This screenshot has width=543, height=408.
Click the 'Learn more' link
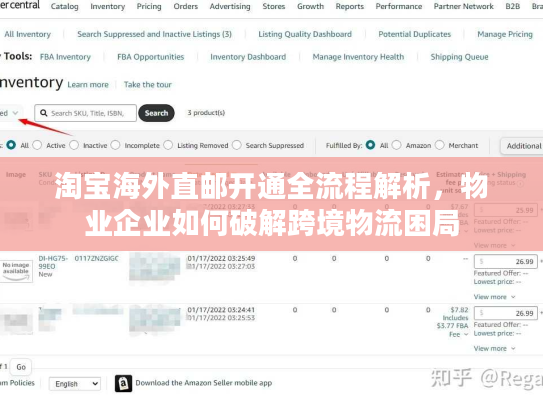pyautogui.click(x=88, y=85)
